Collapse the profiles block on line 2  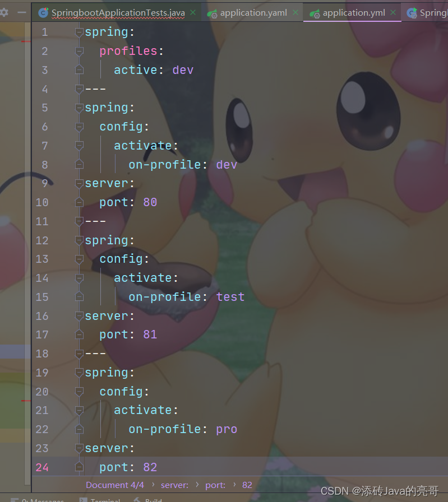click(x=79, y=51)
